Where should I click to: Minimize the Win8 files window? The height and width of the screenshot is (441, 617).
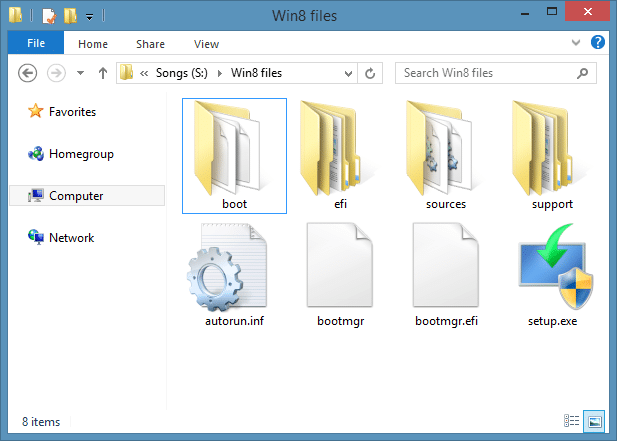tap(525, 13)
